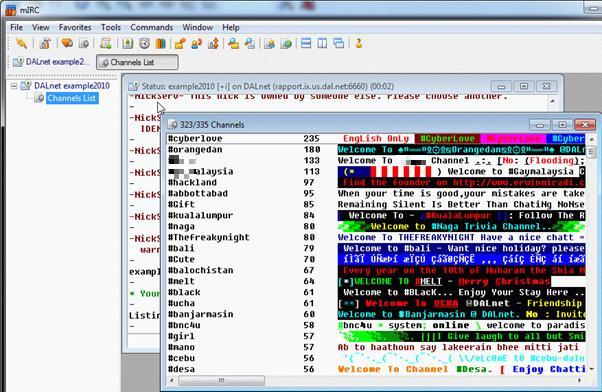Close the 323/335 Channels window
The image size is (602, 392).
click(585, 125)
